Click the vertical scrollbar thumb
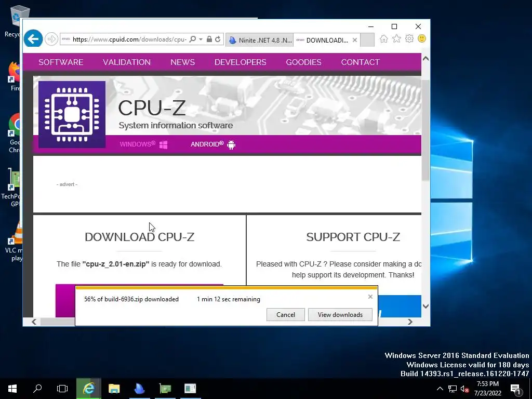The height and width of the screenshot is (399, 532). [x=425, y=130]
